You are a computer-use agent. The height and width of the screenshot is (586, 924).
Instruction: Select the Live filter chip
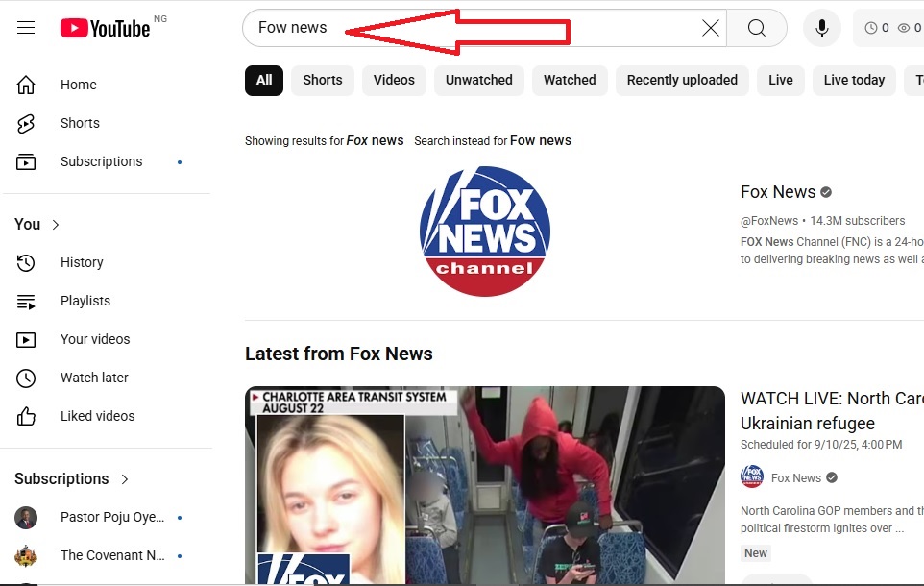781,80
